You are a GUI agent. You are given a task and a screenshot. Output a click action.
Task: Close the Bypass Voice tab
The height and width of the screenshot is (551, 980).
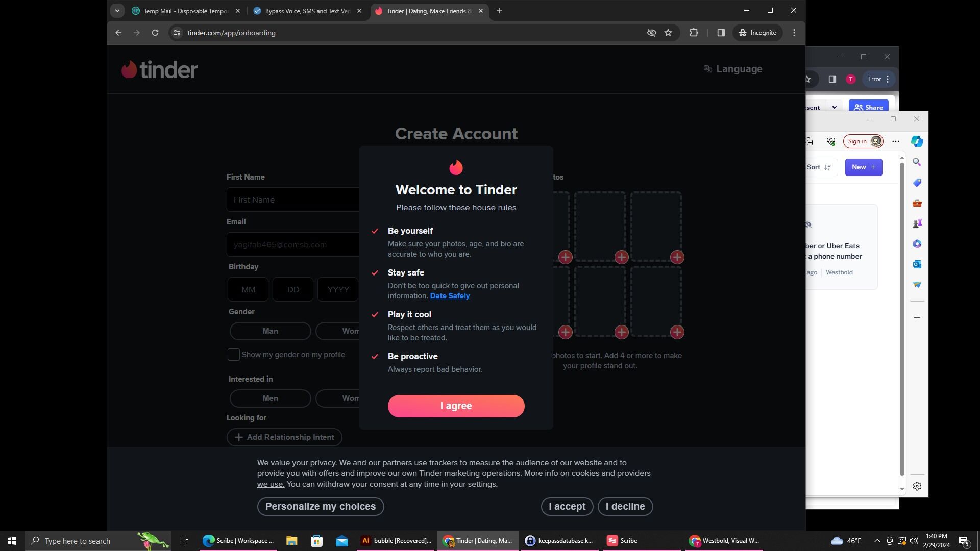tap(359, 11)
